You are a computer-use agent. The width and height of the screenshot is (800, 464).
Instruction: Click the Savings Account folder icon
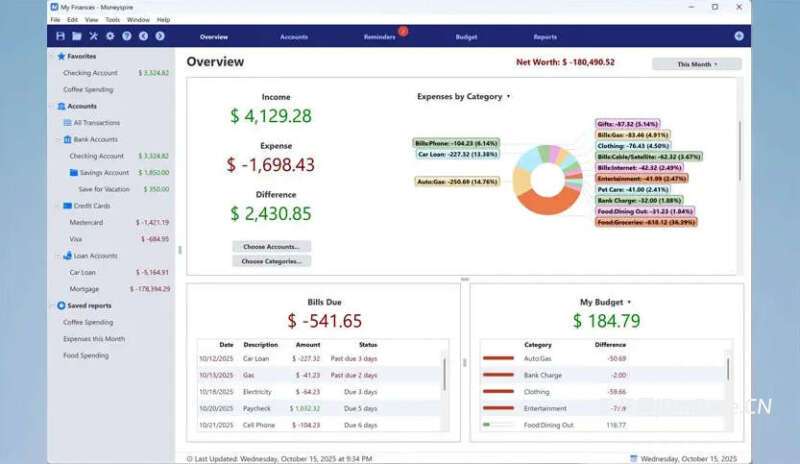tap(73, 173)
